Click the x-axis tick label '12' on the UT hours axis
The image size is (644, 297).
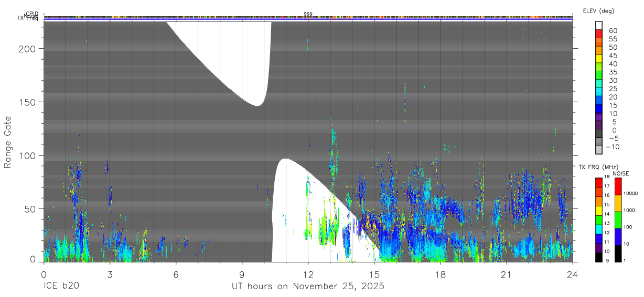(x=308, y=274)
